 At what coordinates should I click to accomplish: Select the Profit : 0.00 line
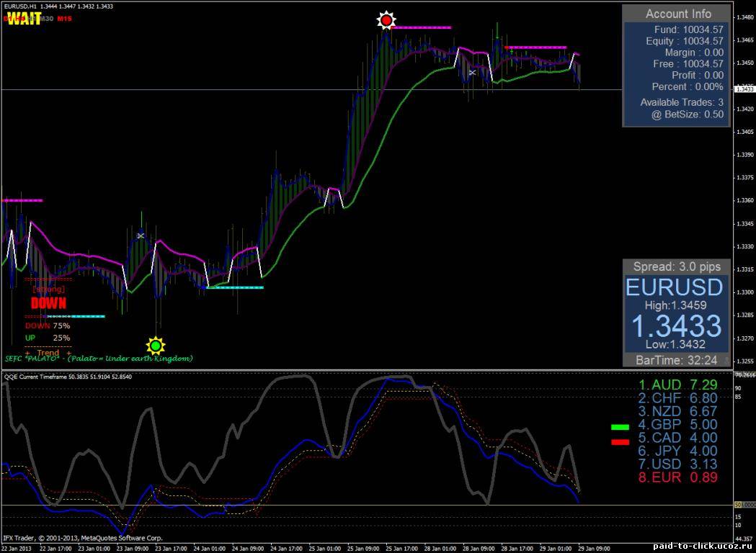pyautogui.click(x=698, y=75)
